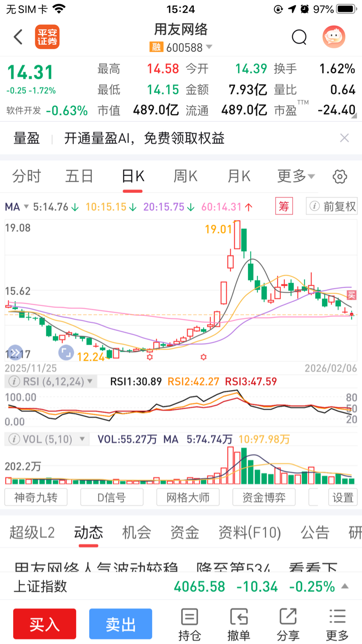Tap the back arrow icon
Viewport: 362px width, 644px height.
[18, 37]
